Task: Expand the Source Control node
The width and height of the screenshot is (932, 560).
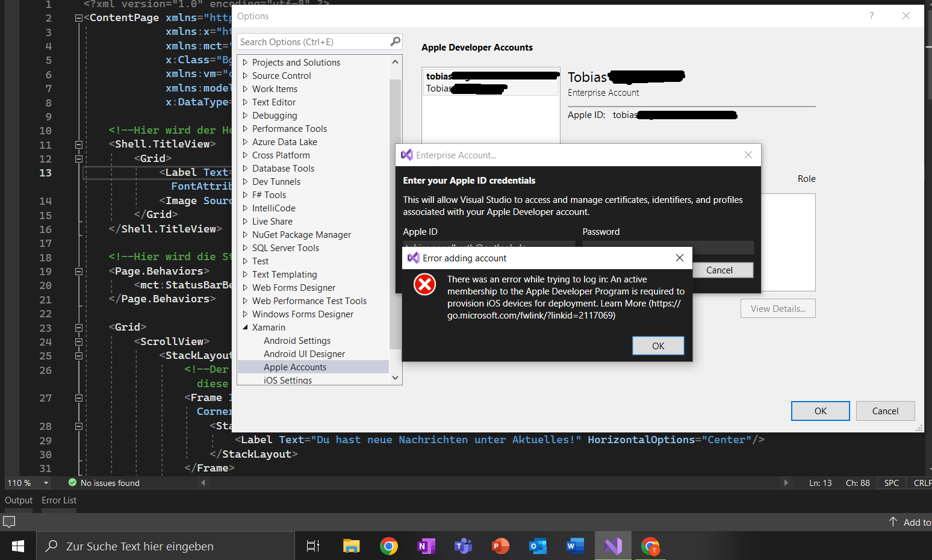Action: click(x=246, y=76)
